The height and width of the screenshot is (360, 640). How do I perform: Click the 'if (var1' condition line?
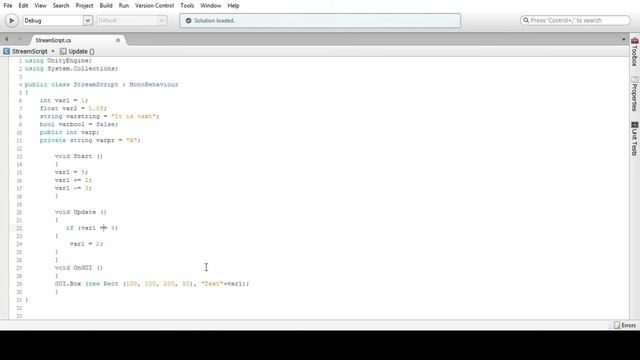(92, 228)
